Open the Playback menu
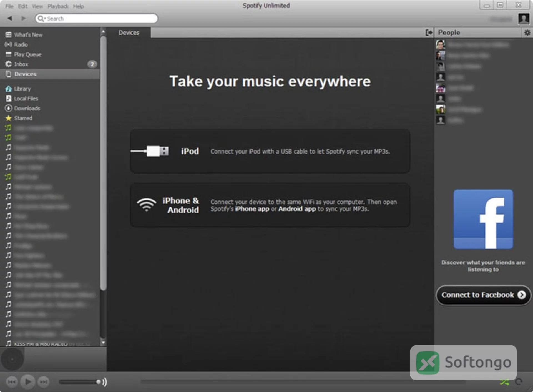This screenshot has width=533, height=392. [58, 6]
